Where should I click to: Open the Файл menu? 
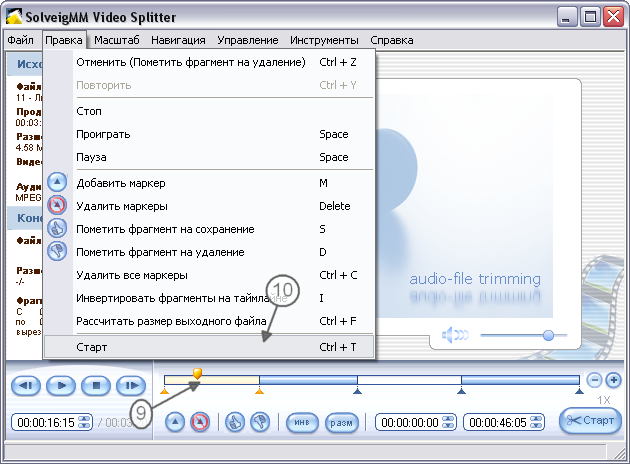pyautogui.click(x=20, y=40)
